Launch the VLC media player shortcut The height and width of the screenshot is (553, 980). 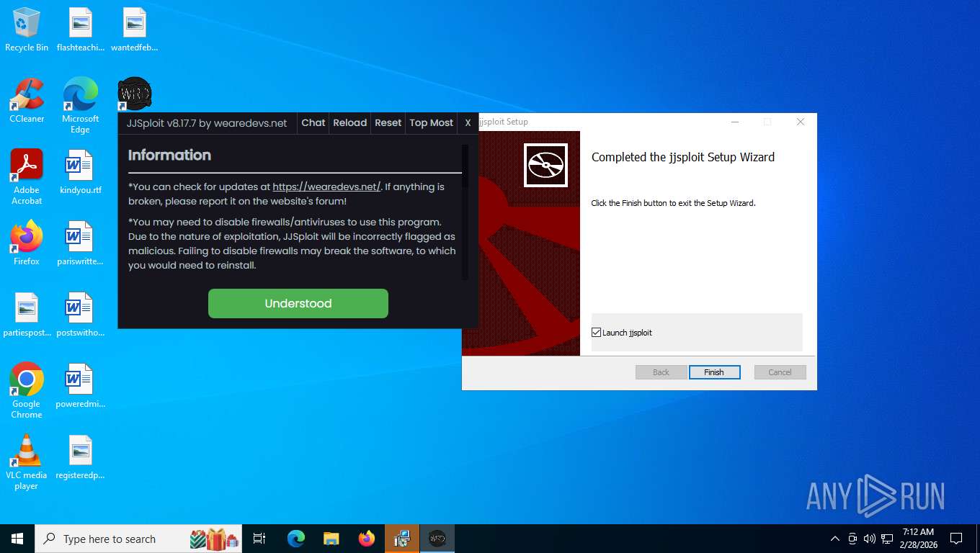point(27,462)
